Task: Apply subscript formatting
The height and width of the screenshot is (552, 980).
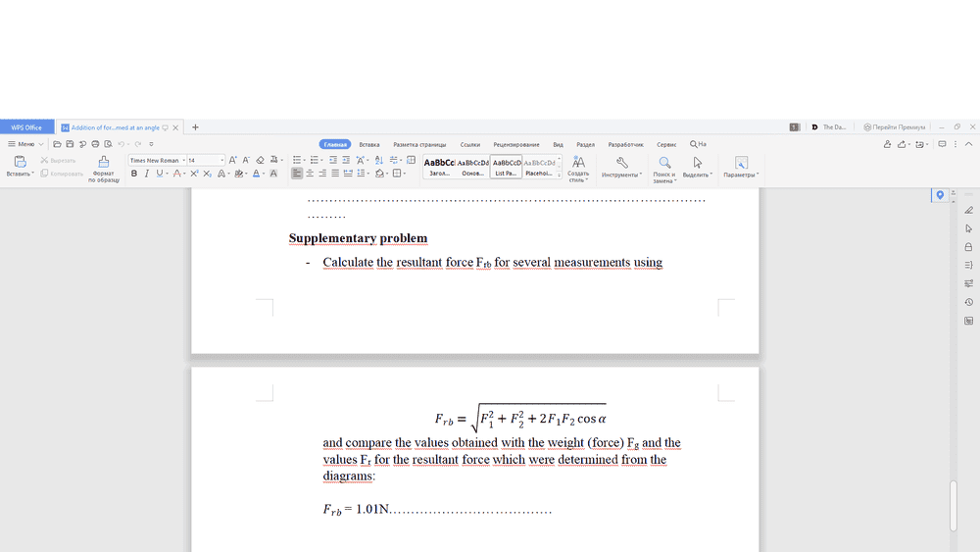Action: (x=208, y=174)
